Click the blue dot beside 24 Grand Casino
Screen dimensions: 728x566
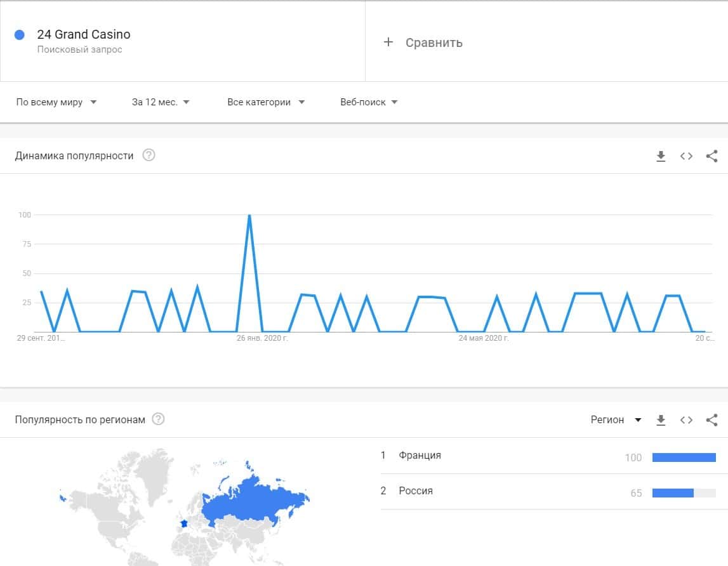click(20, 35)
